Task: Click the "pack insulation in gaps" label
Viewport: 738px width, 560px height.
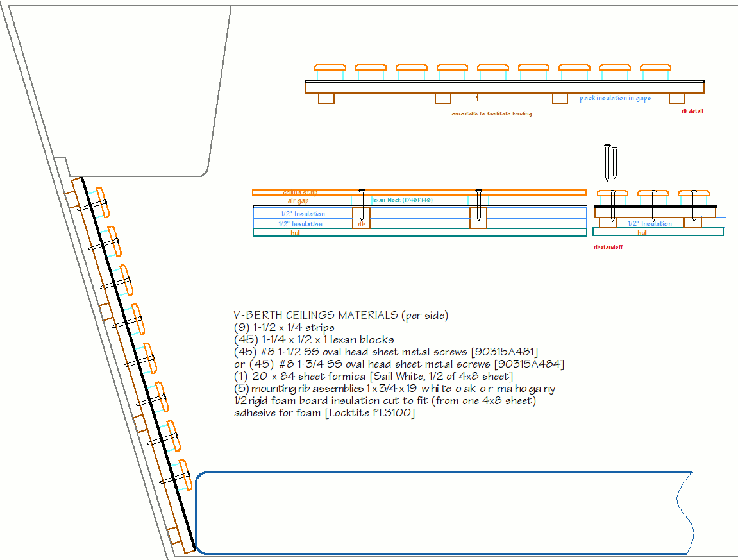Action: 615,98
